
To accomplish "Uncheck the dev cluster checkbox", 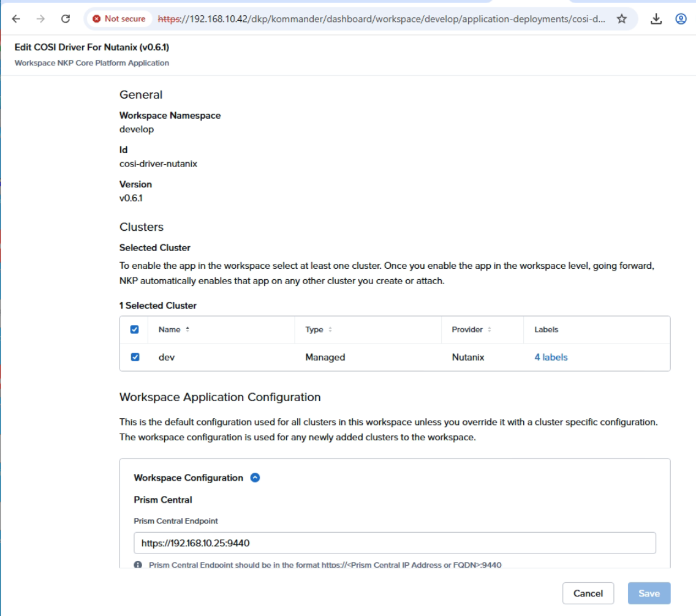I will click(135, 357).
